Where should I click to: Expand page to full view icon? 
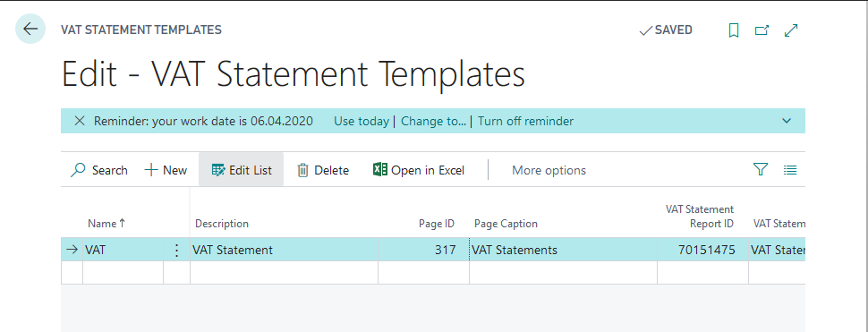tap(791, 31)
